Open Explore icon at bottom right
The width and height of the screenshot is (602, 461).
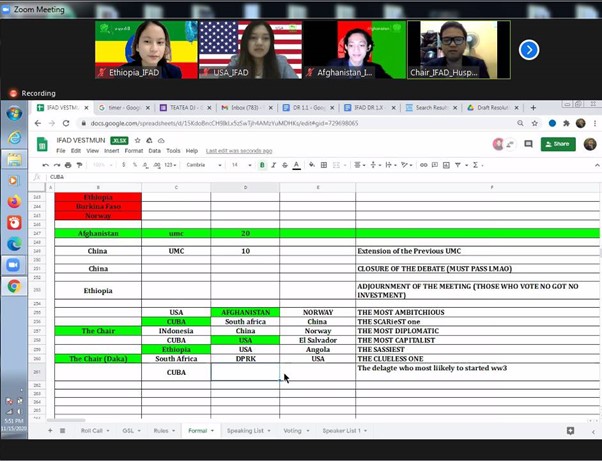pos(571,431)
